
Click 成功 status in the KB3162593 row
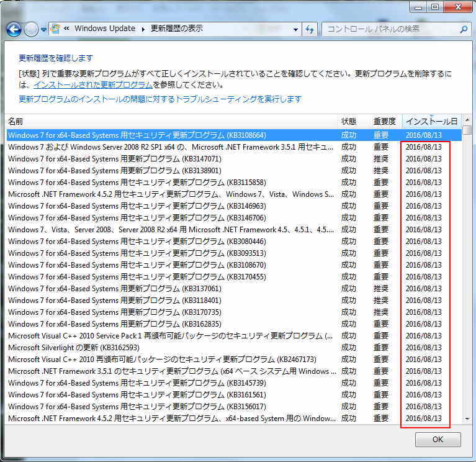349,348
